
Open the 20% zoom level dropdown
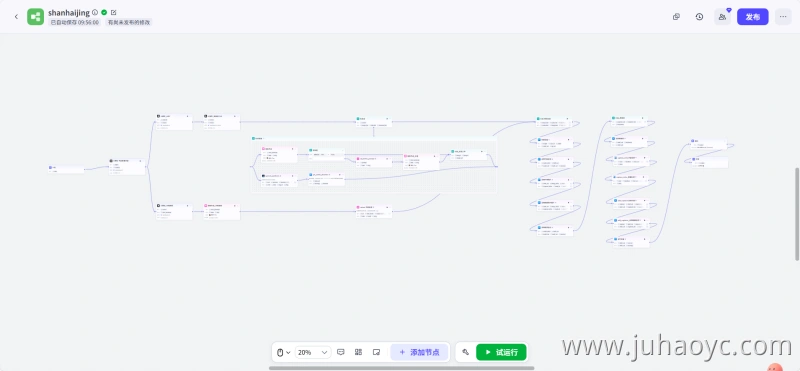click(x=313, y=352)
